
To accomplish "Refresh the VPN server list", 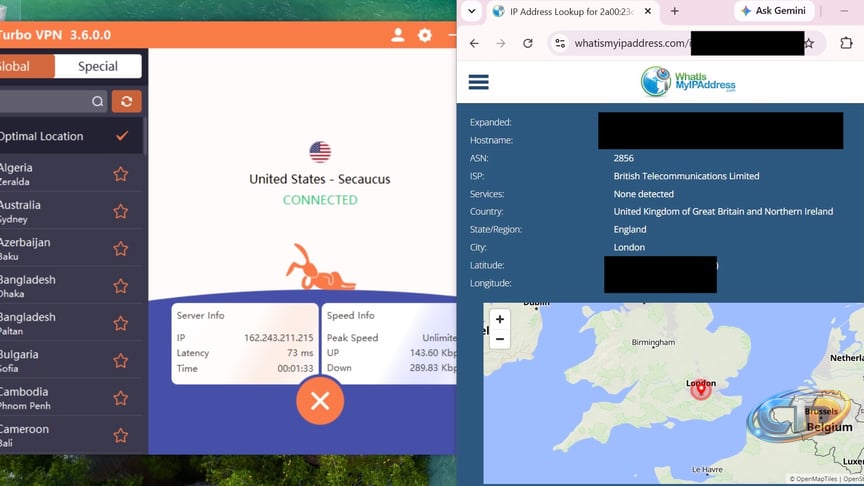I will point(127,101).
